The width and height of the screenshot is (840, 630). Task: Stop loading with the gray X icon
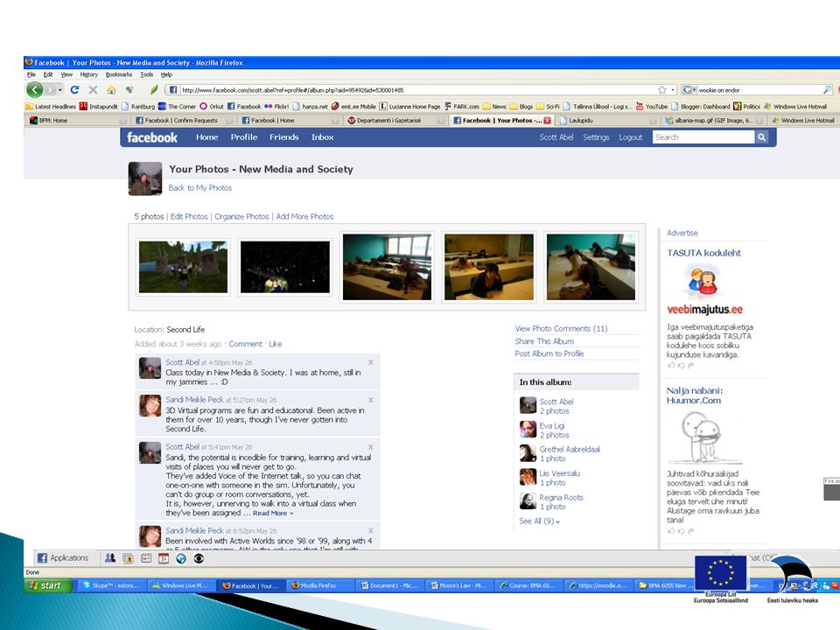click(93, 89)
